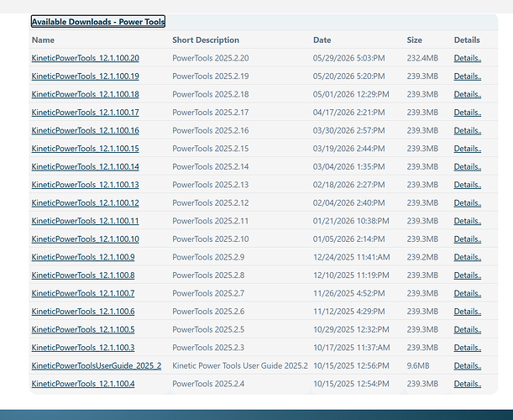Open Details for PowerTools 2025.2.13

[x=468, y=185]
